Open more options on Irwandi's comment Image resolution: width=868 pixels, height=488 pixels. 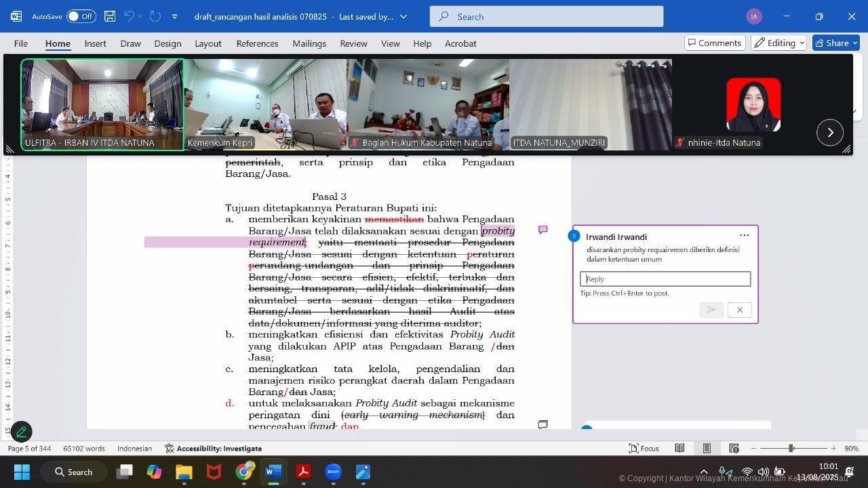pos(744,235)
